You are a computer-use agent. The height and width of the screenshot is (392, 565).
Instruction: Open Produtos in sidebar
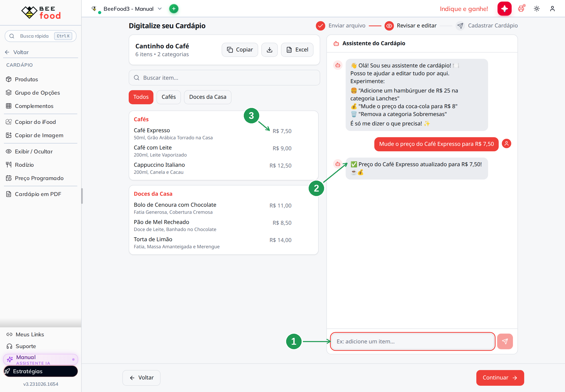41,79
